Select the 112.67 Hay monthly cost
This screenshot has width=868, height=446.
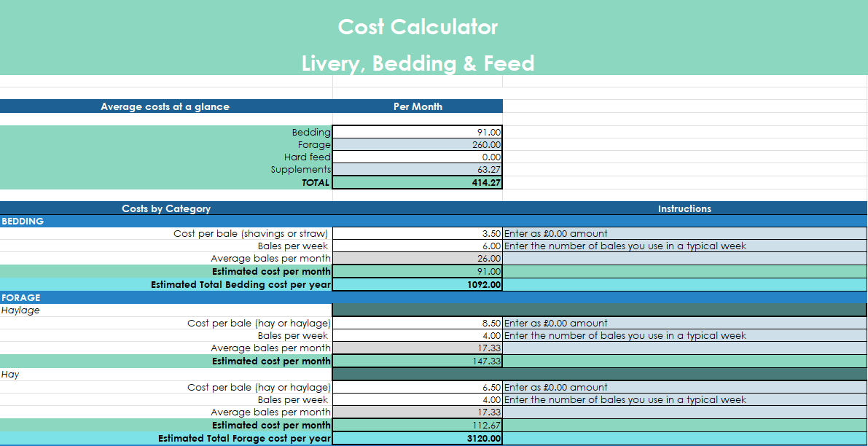pos(418,425)
